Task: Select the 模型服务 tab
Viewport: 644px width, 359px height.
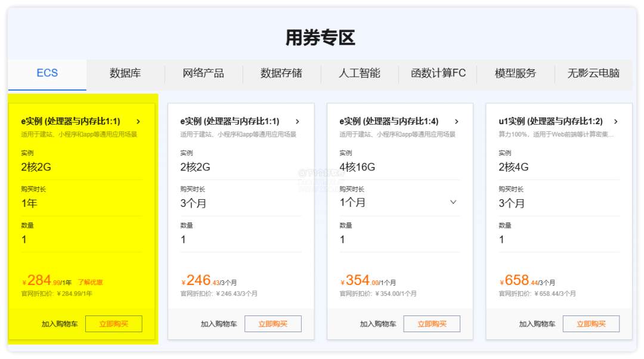Action: [515, 73]
